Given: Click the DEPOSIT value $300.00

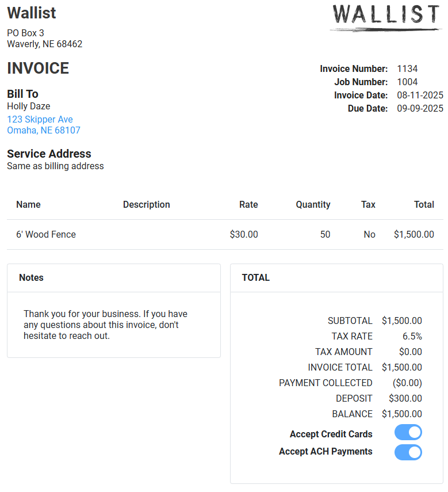Looking at the screenshot, I should [405, 399].
